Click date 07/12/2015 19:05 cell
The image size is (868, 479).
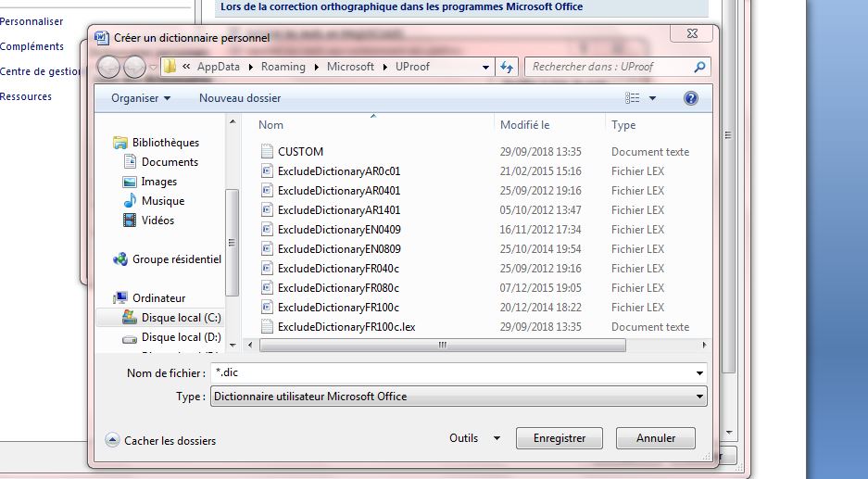pos(540,288)
